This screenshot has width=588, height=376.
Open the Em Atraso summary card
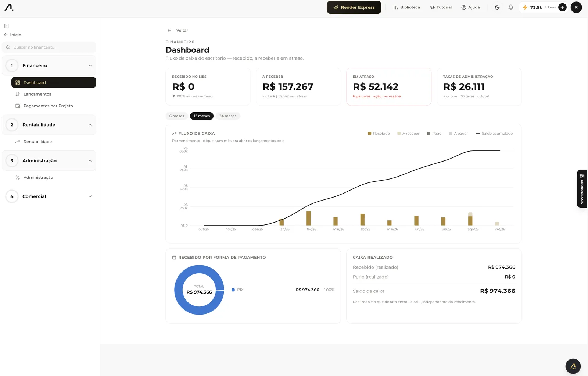pyautogui.click(x=389, y=87)
